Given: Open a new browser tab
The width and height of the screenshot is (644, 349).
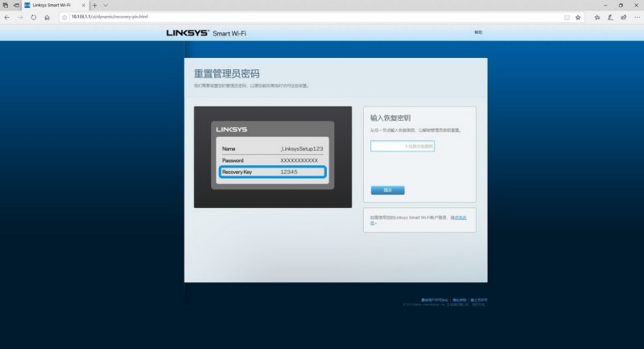Looking at the screenshot, I should (94, 6).
